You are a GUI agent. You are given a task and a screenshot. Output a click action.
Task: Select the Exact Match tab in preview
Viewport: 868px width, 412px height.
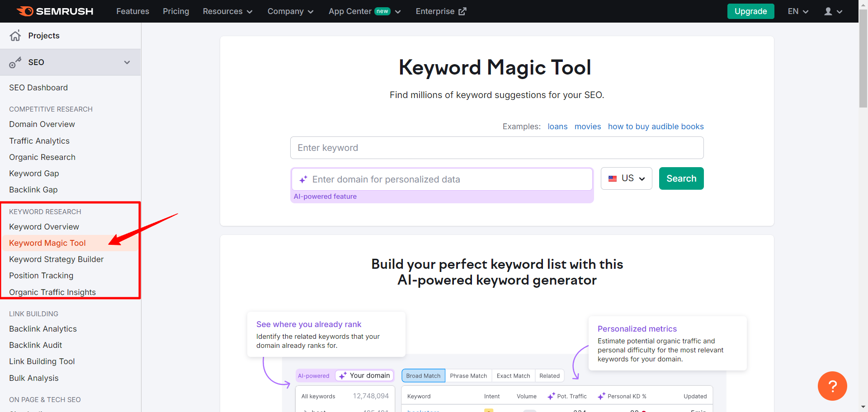(513, 376)
